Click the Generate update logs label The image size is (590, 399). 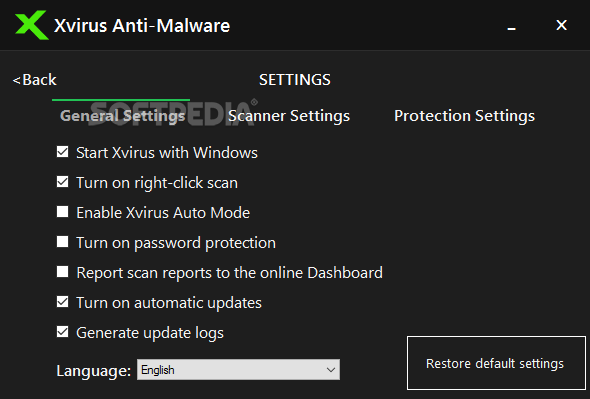point(150,333)
